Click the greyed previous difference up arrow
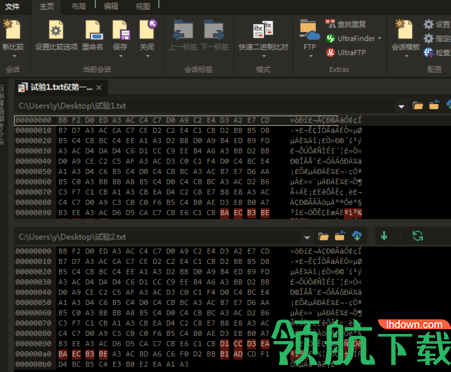451x372 pixels. coord(401,236)
